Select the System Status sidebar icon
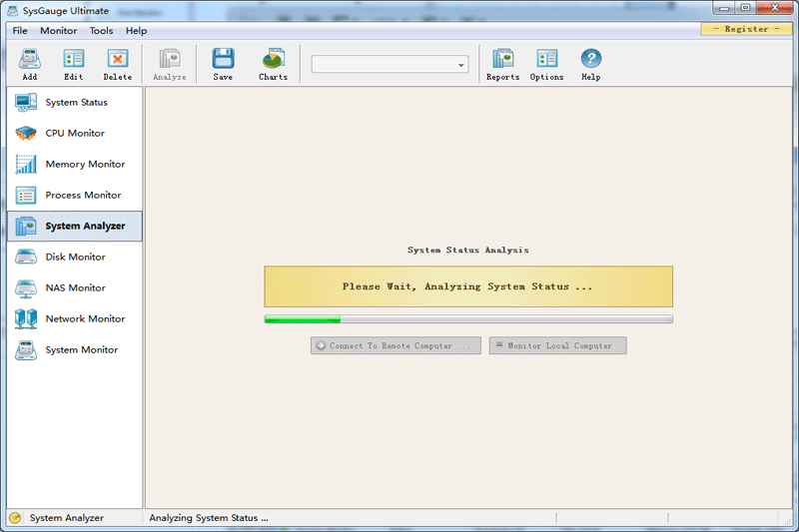799x532 pixels. click(x=26, y=103)
